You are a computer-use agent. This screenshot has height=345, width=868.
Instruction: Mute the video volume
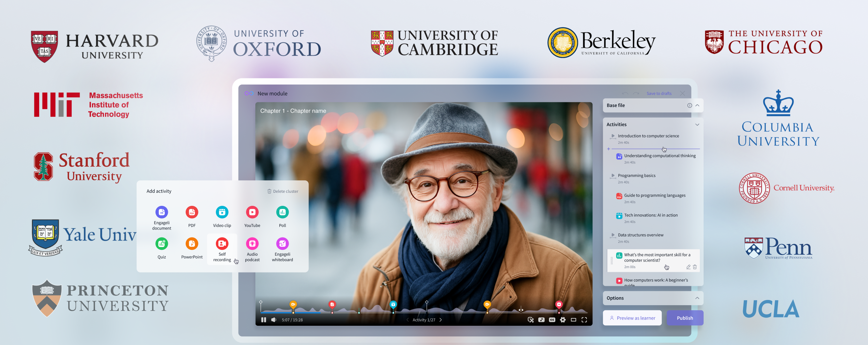coord(274,320)
